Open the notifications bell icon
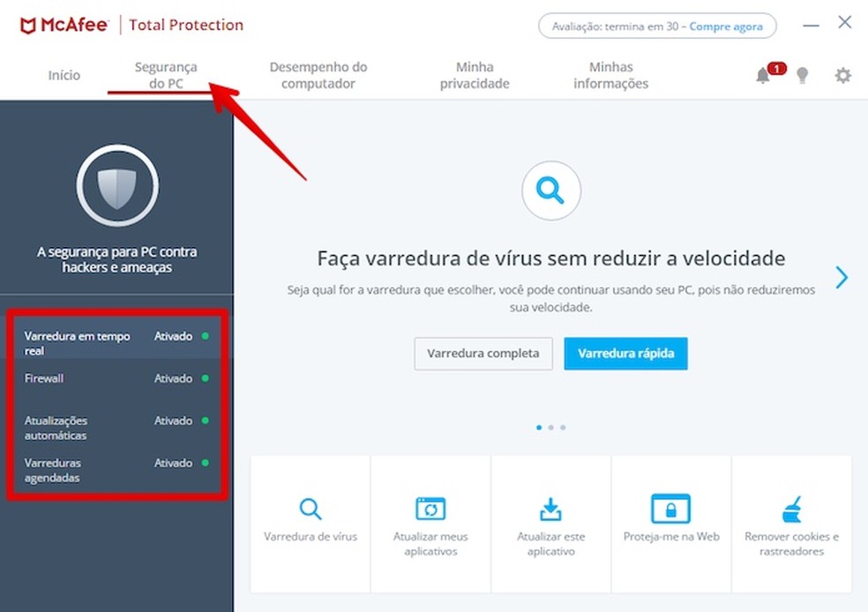Viewport: 868px width, 612px height. pos(763,75)
